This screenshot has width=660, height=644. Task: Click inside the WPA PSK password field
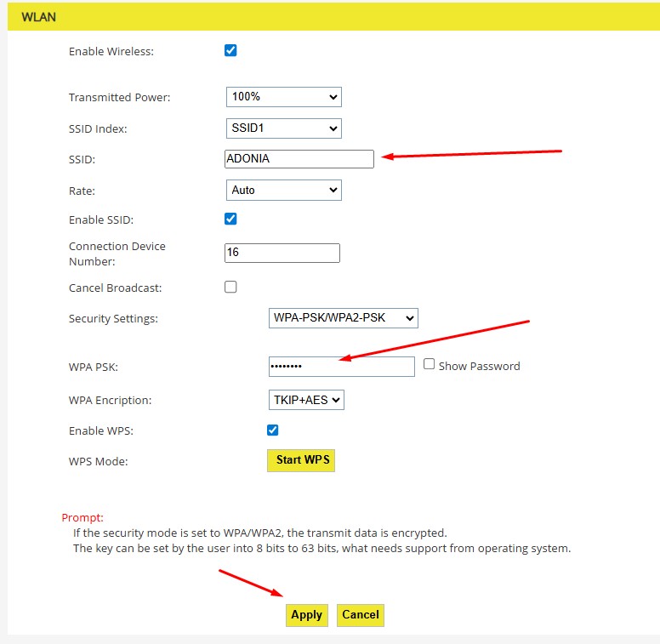coord(341,366)
